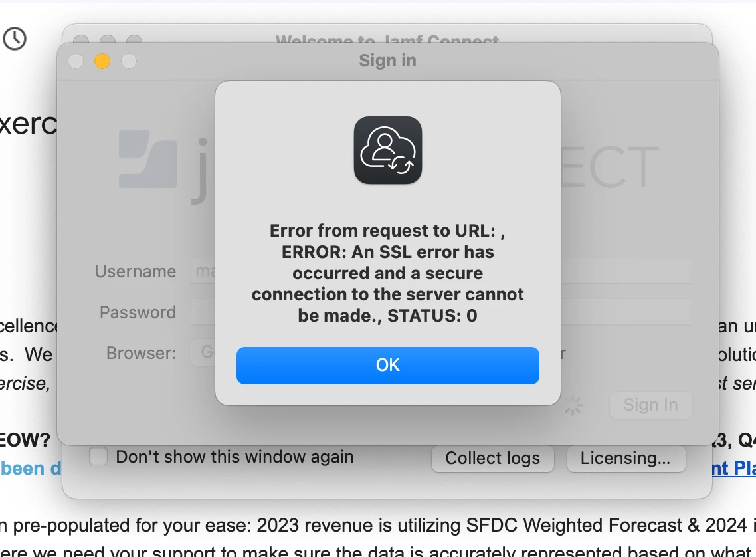Click the "Don't show this window again" label
756x557 pixels.
(235, 457)
